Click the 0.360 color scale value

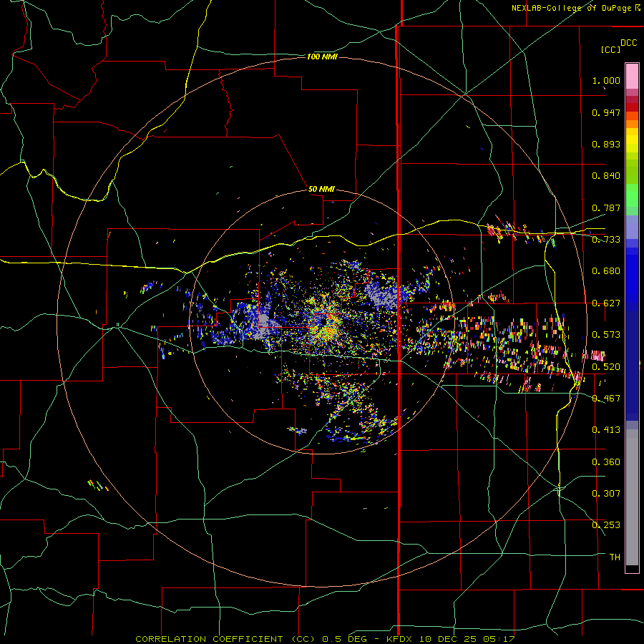pyautogui.click(x=606, y=462)
